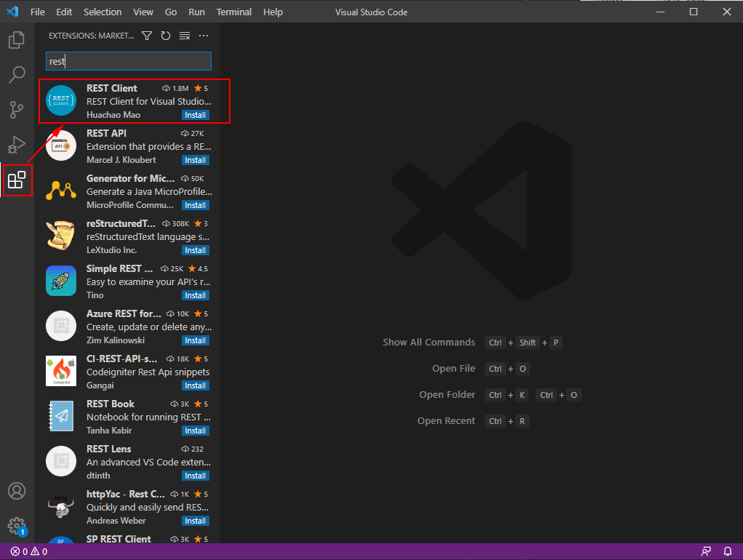The height and width of the screenshot is (560, 743).
Task: Open the Edit menu
Action: [x=64, y=12]
